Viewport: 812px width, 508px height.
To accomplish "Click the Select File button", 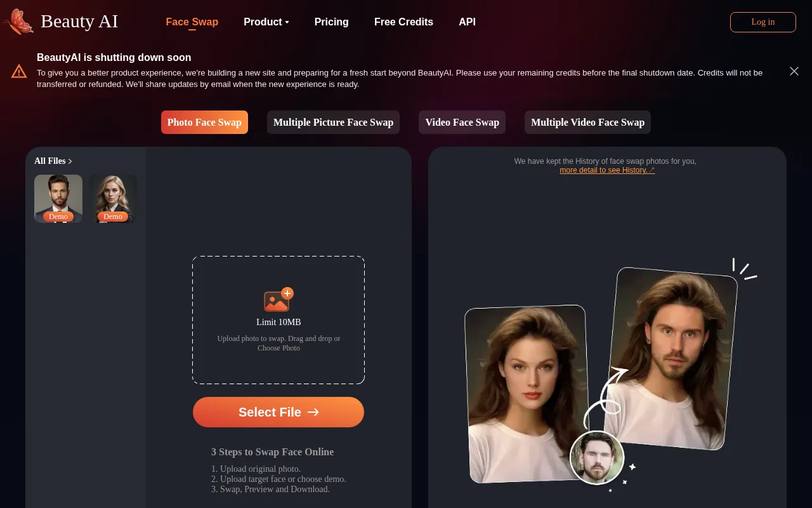I will (278, 412).
